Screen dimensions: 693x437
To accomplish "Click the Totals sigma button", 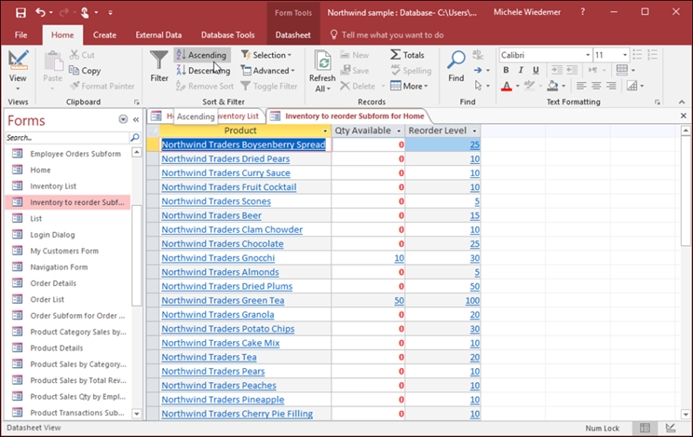I will (407, 55).
